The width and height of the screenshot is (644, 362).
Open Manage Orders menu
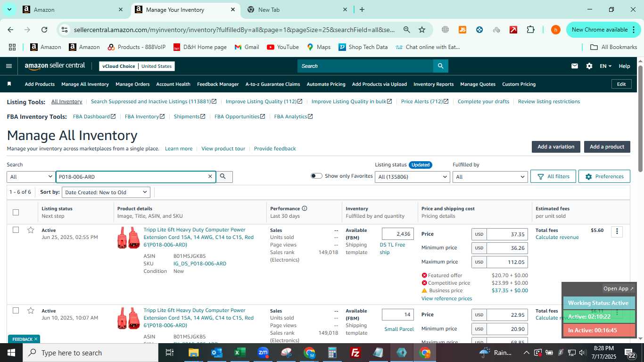[132, 84]
